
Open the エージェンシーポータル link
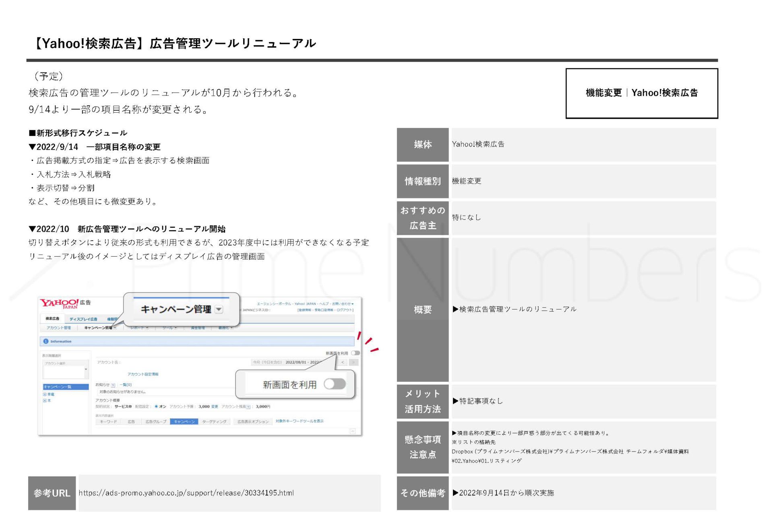[274, 304]
